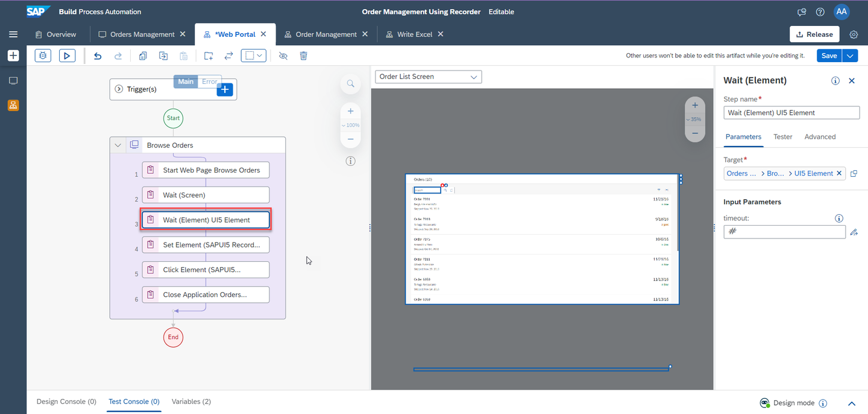Switch to the Error flow toggle
The image size is (868, 414).
click(x=209, y=81)
